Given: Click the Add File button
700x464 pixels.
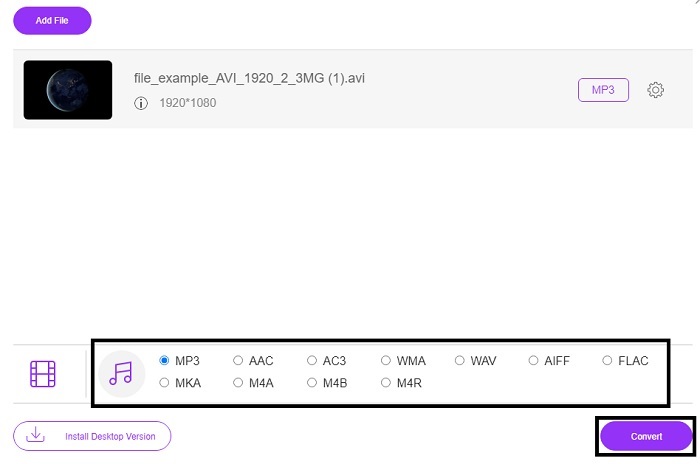Looking at the screenshot, I should pyautogui.click(x=52, y=21).
